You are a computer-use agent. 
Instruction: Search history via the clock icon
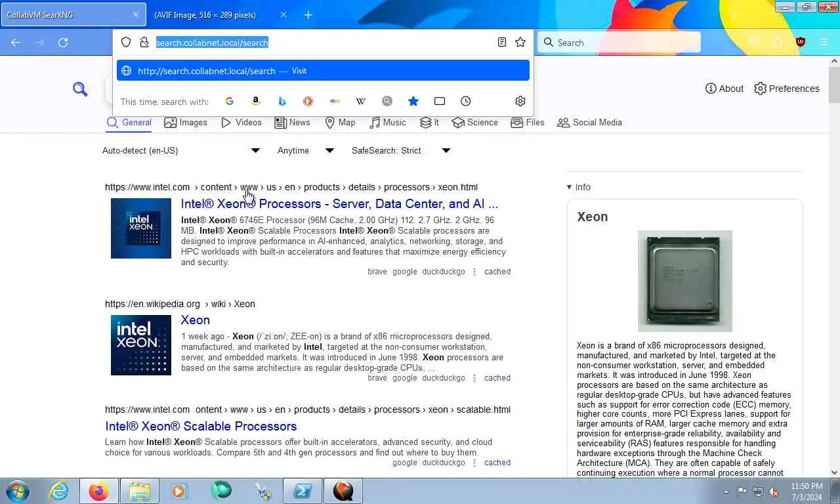(x=466, y=101)
